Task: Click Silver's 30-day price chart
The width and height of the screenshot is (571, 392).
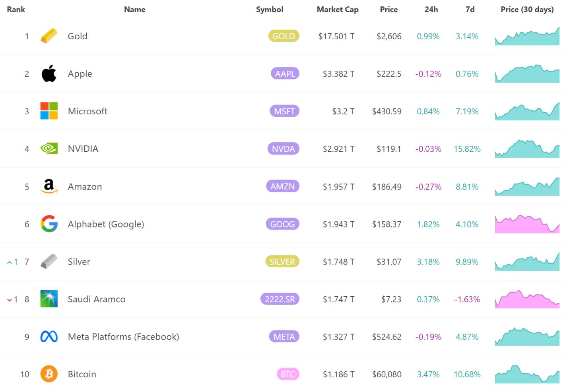Action: point(527,261)
